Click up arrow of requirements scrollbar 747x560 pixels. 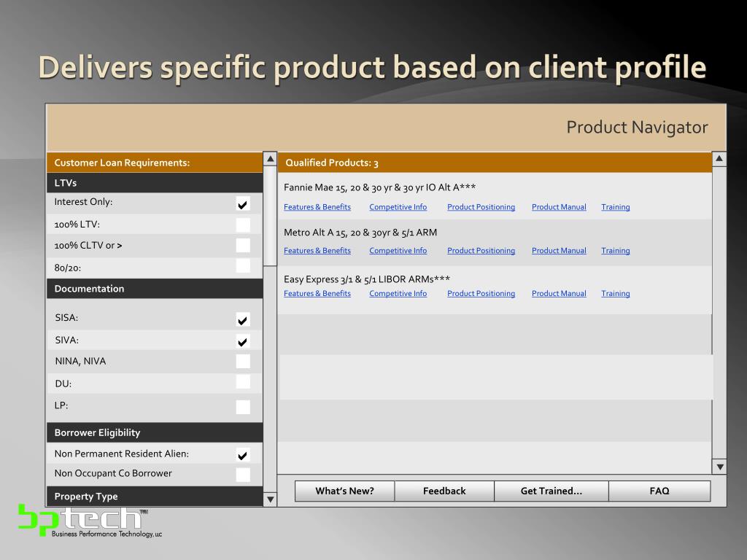pyautogui.click(x=270, y=158)
